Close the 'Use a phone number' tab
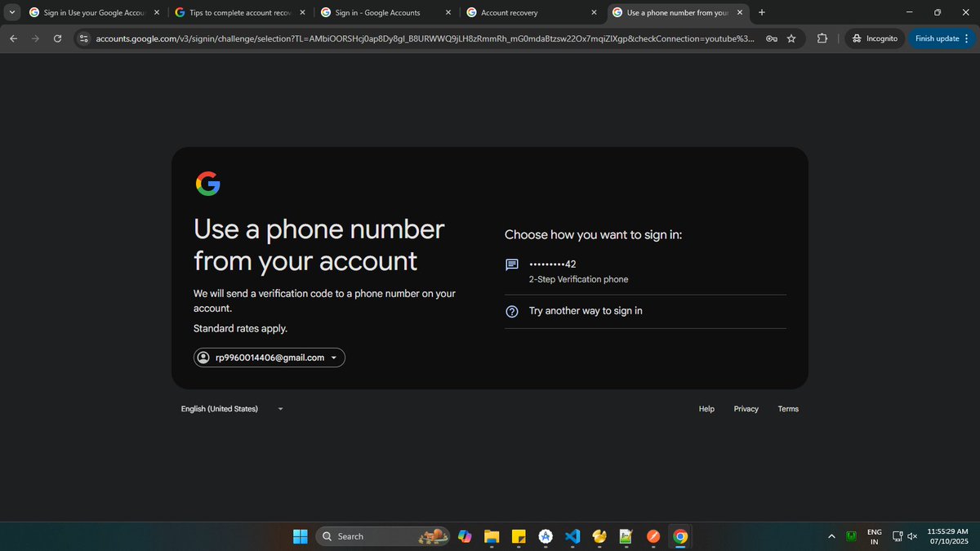The image size is (980, 551). 740,12
